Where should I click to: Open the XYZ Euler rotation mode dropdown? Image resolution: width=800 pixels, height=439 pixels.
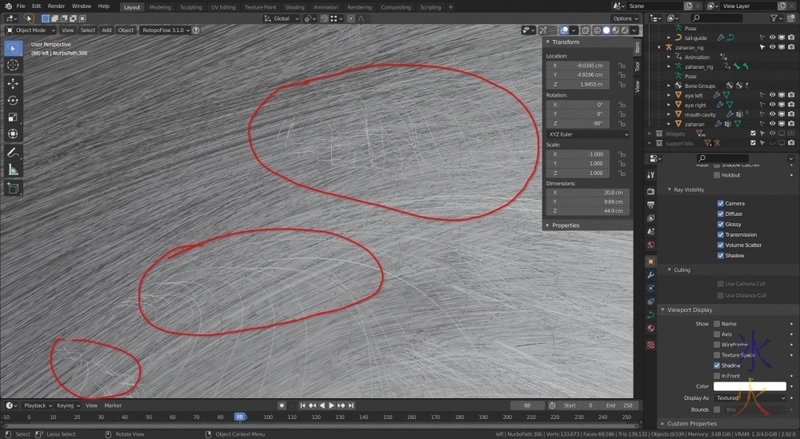588,133
